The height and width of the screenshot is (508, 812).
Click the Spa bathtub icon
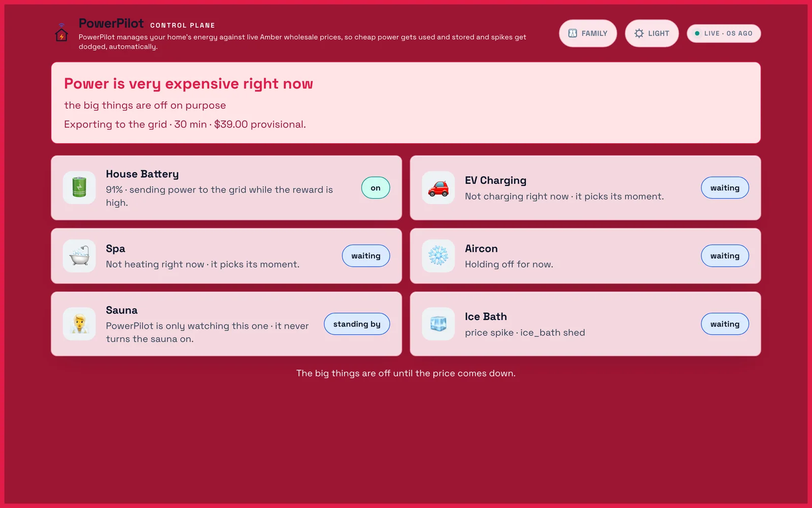[79, 256]
